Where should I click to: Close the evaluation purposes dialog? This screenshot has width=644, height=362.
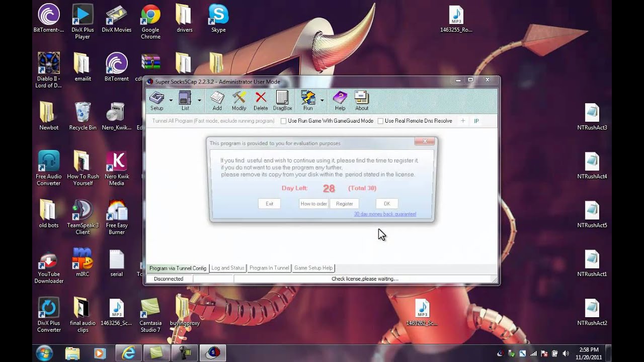(x=425, y=141)
